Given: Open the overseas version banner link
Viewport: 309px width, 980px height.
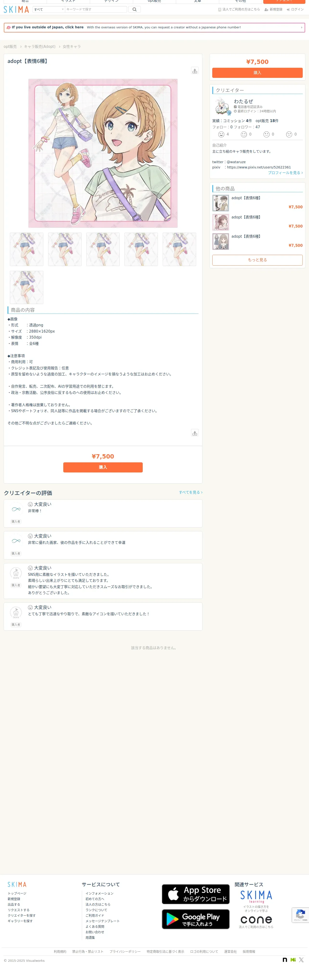Looking at the screenshot, I should pos(154,27).
